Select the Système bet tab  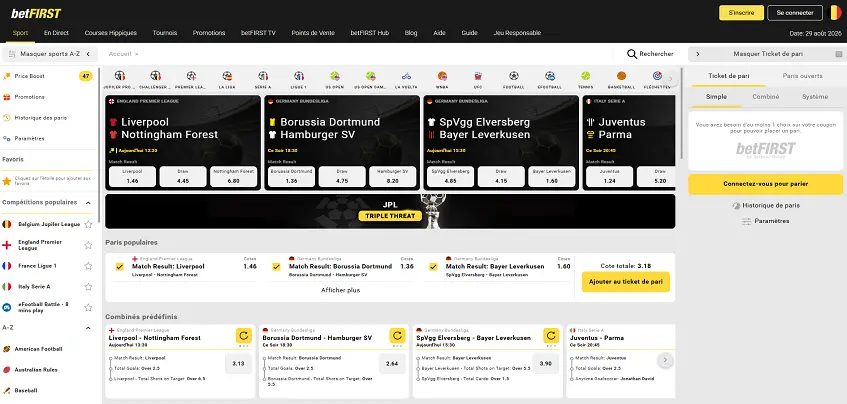tap(815, 97)
